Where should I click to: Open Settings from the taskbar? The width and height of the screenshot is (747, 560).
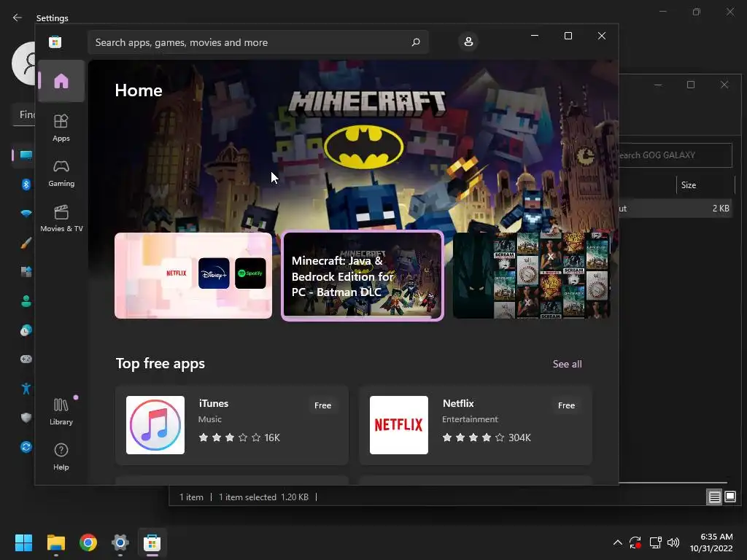click(120, 542)
